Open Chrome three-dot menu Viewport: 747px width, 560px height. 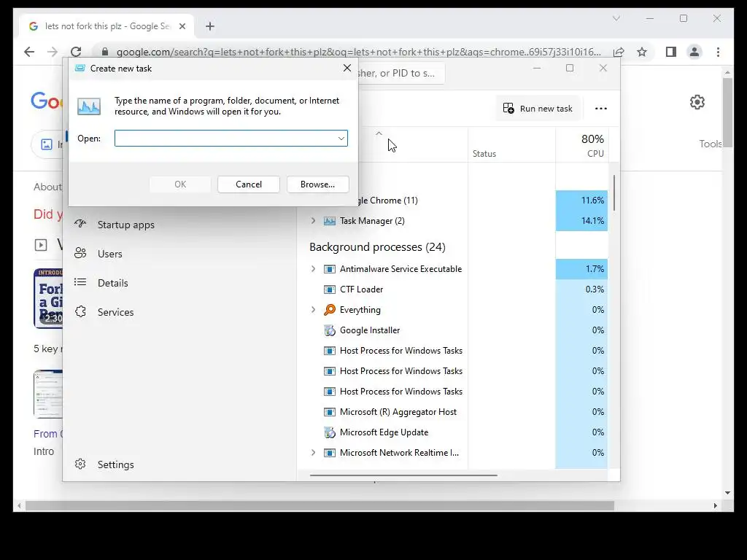pos(718,52)
